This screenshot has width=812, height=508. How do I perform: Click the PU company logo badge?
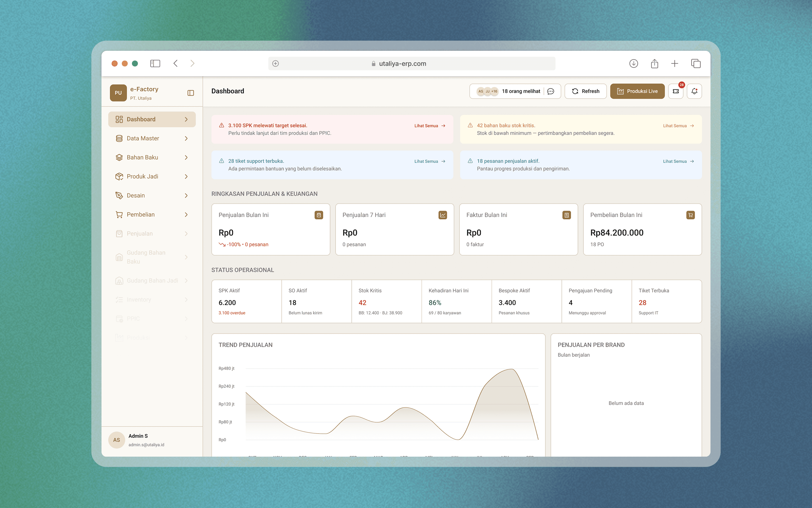[x=118, y=93]
